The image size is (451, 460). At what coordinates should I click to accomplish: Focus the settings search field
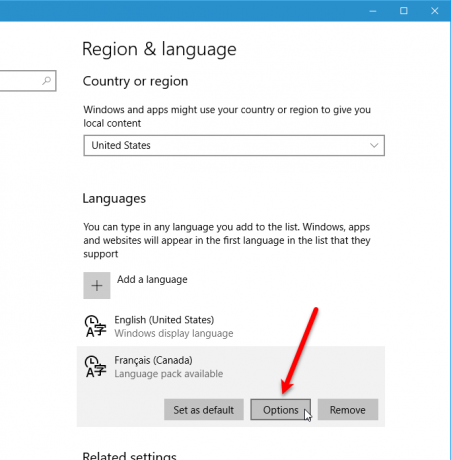[x=27, y=80]
